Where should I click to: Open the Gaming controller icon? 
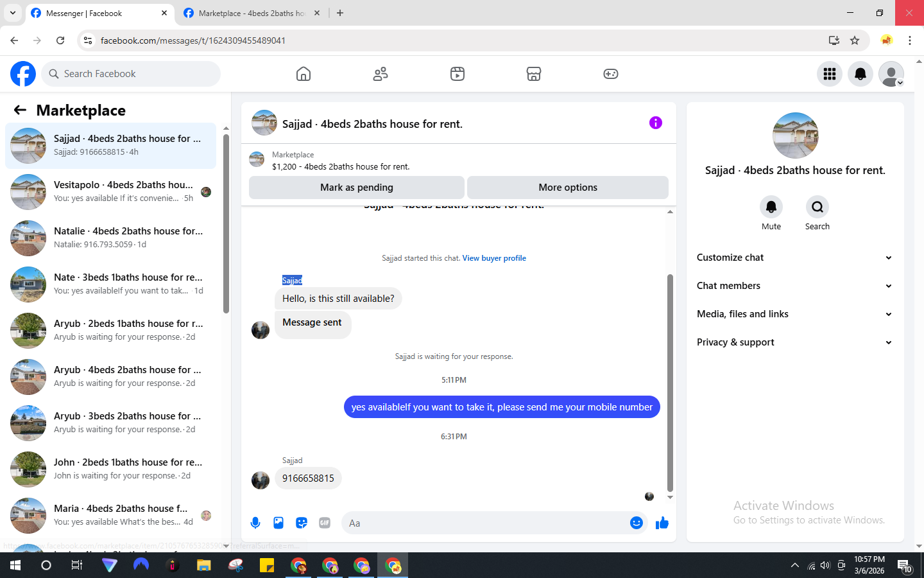point(611,74)
